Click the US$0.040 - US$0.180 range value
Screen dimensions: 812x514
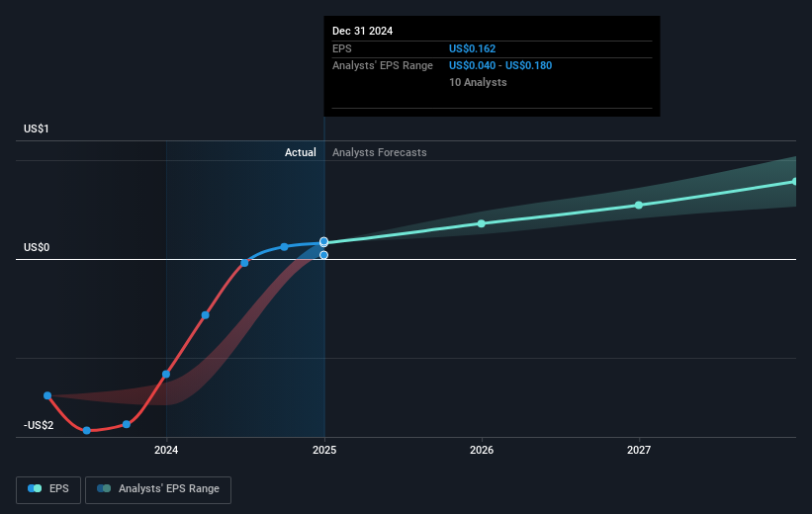click(500, 66)
